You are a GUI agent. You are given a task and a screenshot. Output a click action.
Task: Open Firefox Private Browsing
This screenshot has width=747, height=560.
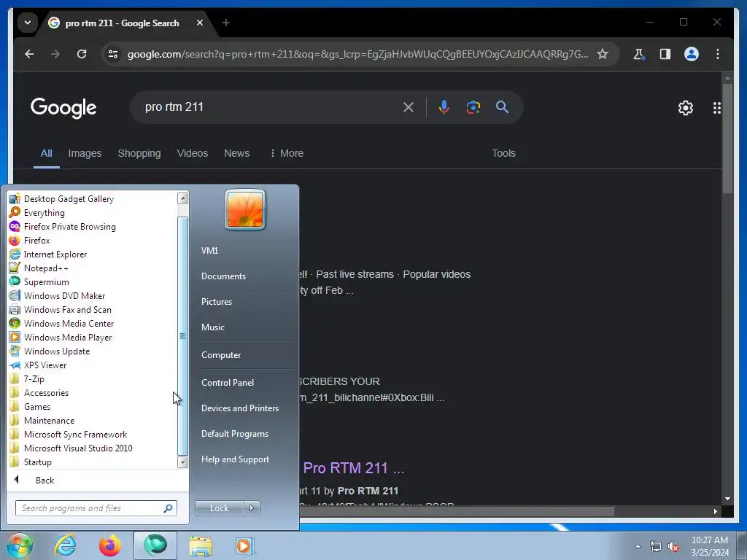click(69, 227)
